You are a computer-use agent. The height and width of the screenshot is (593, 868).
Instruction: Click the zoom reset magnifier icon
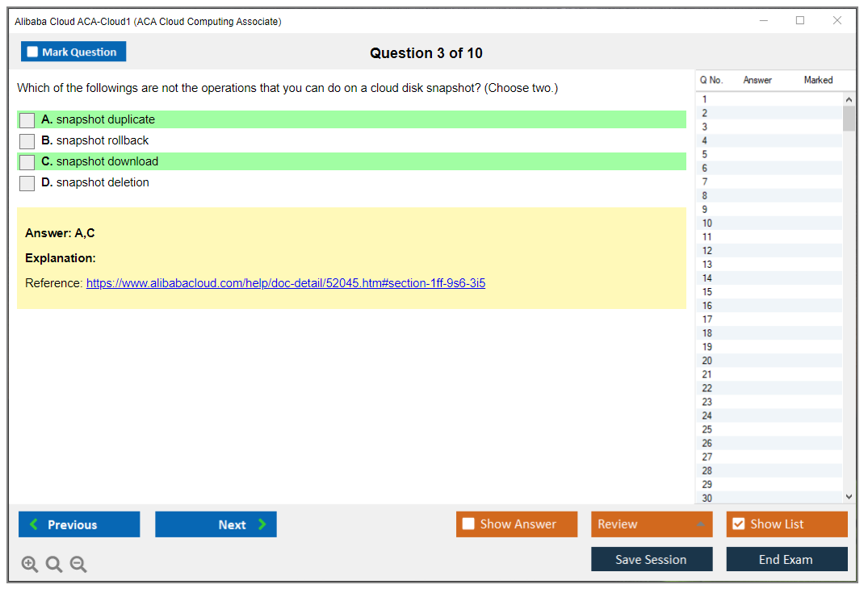(54, 565)
